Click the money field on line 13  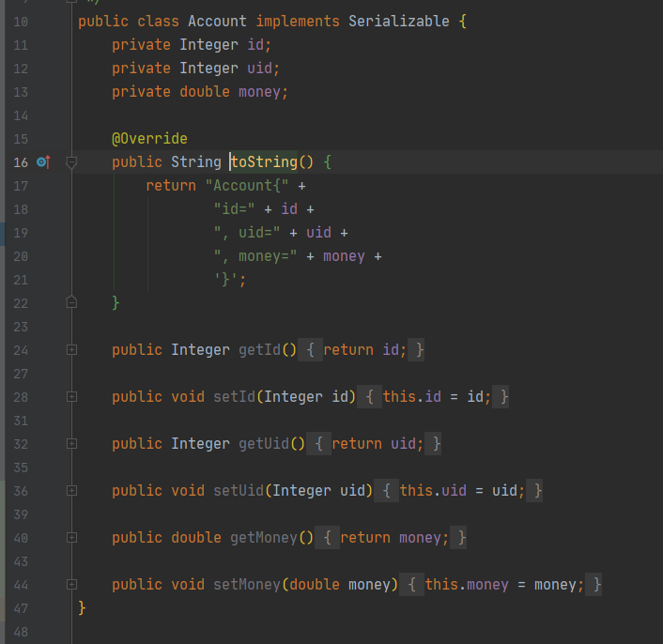[x=259, y=92]
